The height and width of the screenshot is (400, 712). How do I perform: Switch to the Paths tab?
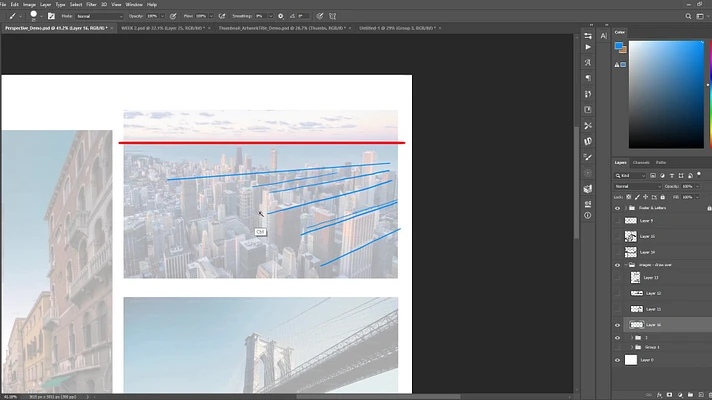661,163
